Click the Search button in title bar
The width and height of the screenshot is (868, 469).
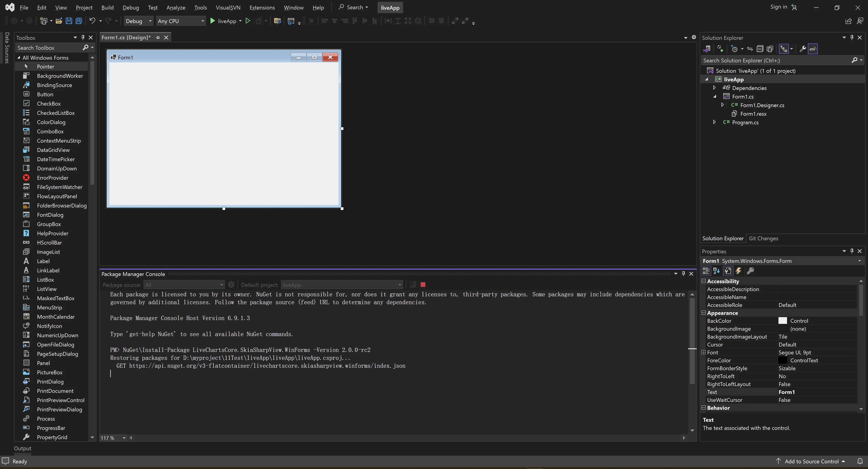tap(353, 7)
